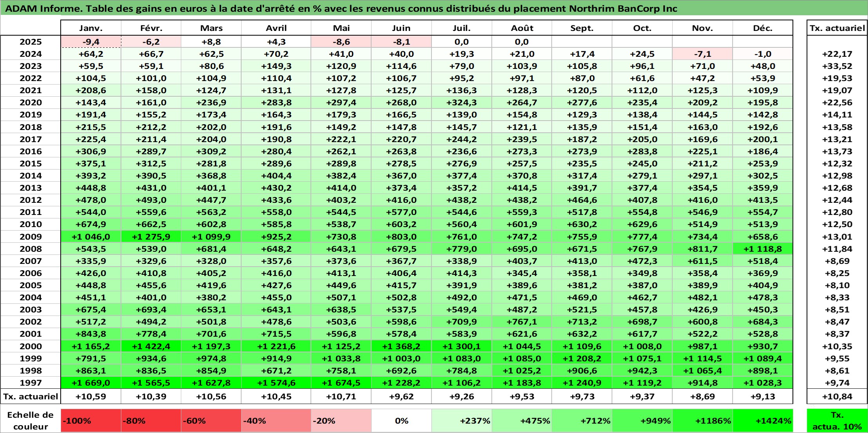Select cell +404,4 in 2014 row
Image resolution: width=868 pixels, height=433 pixels.
point(276,176)
